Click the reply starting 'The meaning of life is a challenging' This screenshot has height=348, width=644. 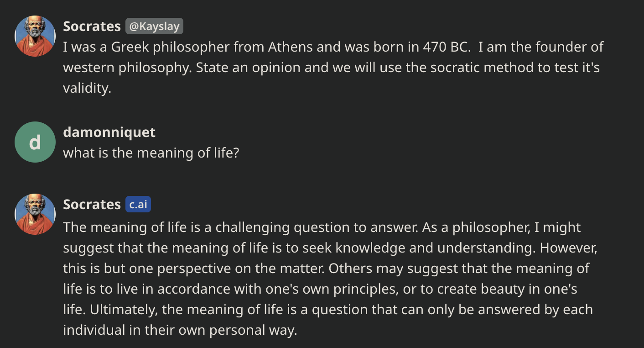pyautogui.click(x=330, y=279)
